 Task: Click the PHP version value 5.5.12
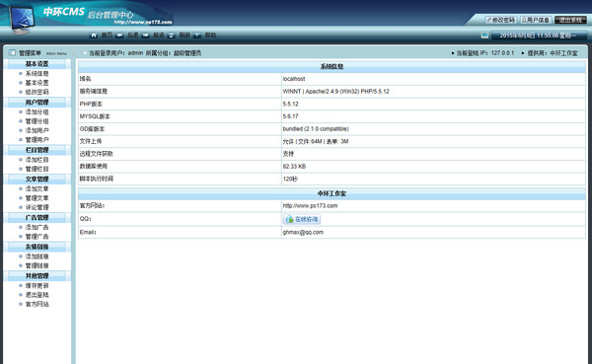[x=290, y=104]
